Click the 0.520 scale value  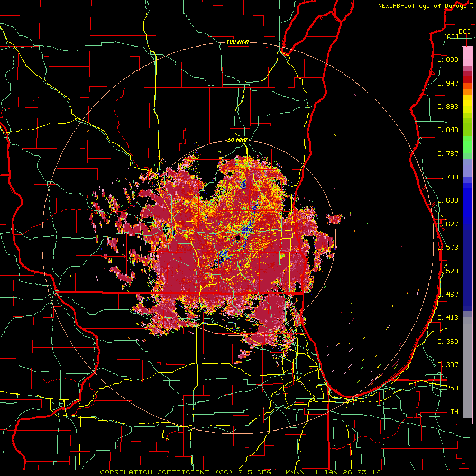pyautogui.click(x=448, y=271)
